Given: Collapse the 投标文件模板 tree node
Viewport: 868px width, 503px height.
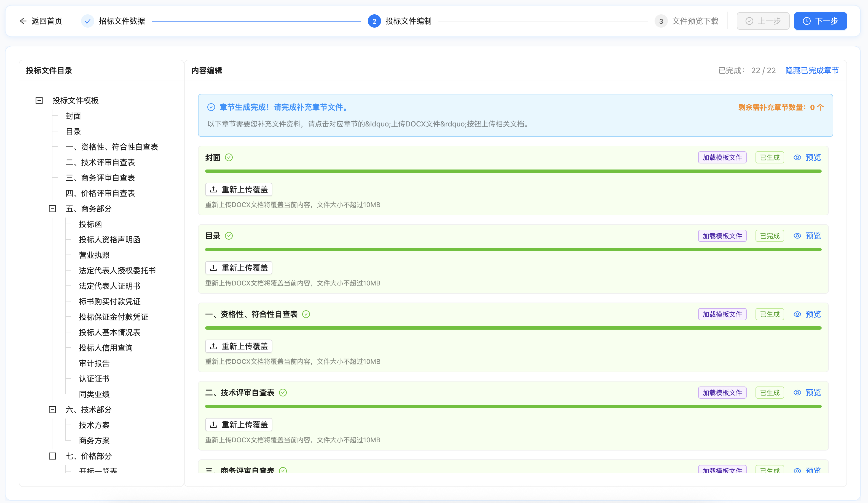Looking at the screenshot, I should pyautogui.click(x=39, y=100).
